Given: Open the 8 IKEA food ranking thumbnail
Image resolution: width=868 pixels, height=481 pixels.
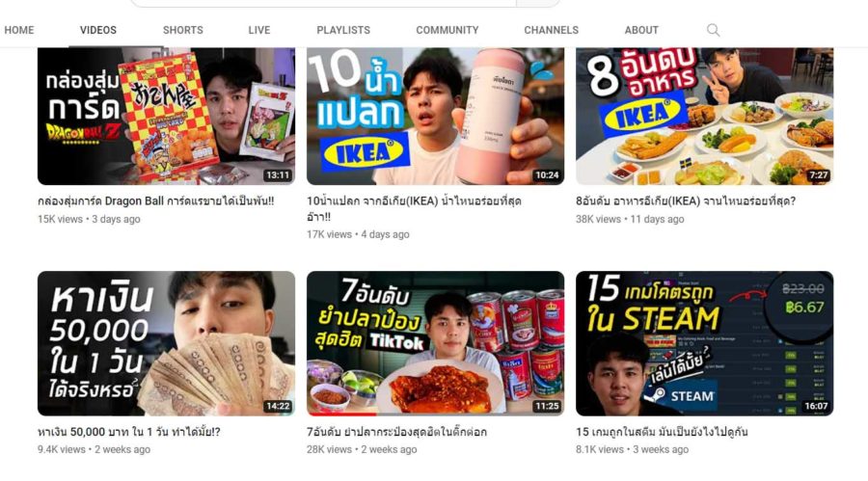Looking at the screenshot, I should [704, 117].
